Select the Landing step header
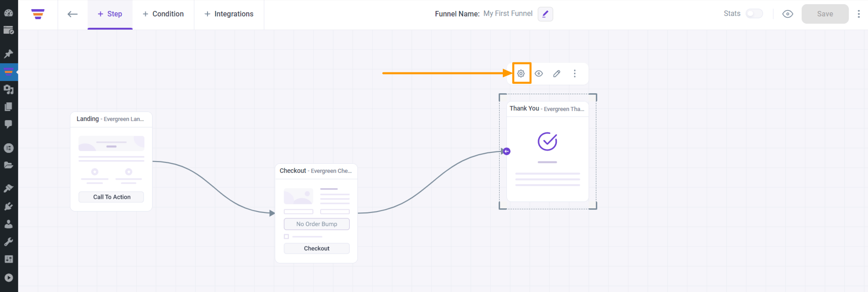The image size is (868, 292). click(111, 119)
